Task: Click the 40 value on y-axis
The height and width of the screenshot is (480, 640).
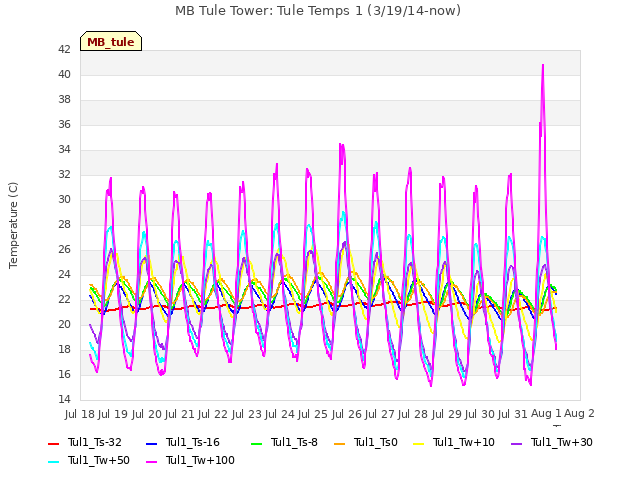Action: (x=64, y=74)
